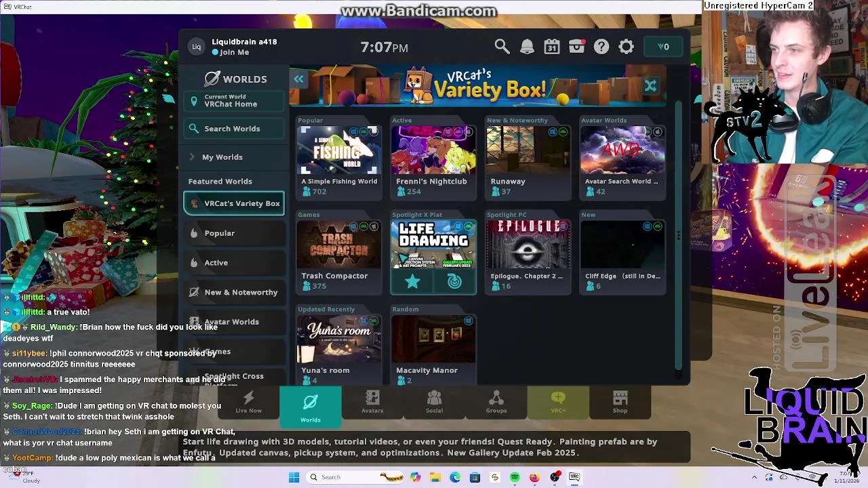Open Microsoft Store in taskbar
This screenshot has width=868, height=488.
475,477
